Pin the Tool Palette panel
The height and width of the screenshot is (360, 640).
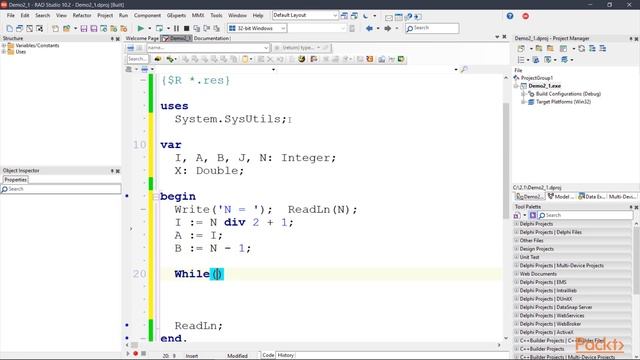(631, 207)
